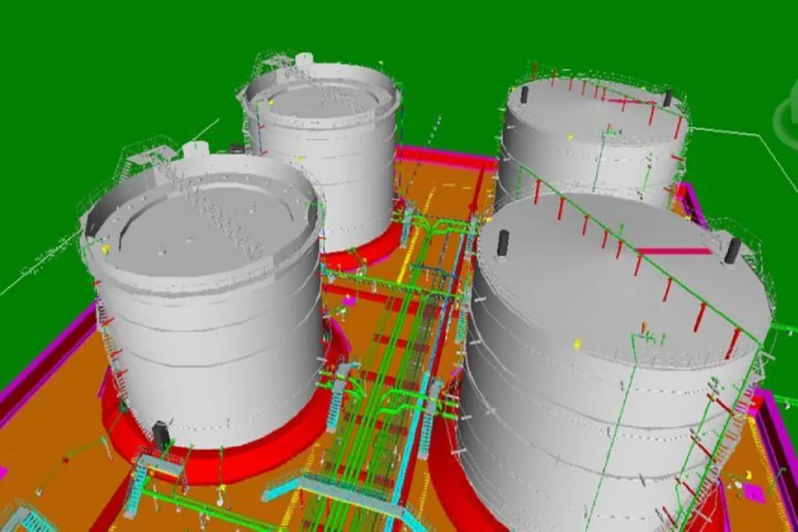Pick yellow marker on front-right tank roof
This screenshot has height=532, width=798.
577,344
